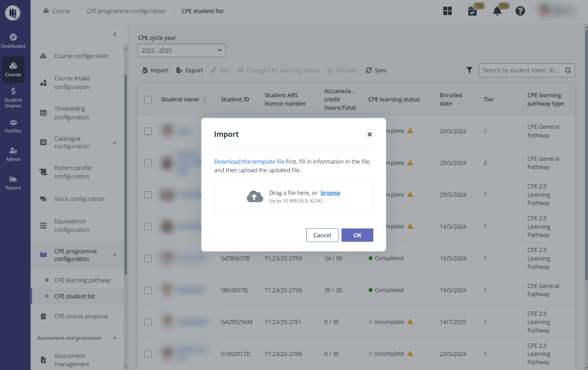This screenshot has height=370, width=588.
Task: Open the Admin sidebar icon
Action: 13,154
